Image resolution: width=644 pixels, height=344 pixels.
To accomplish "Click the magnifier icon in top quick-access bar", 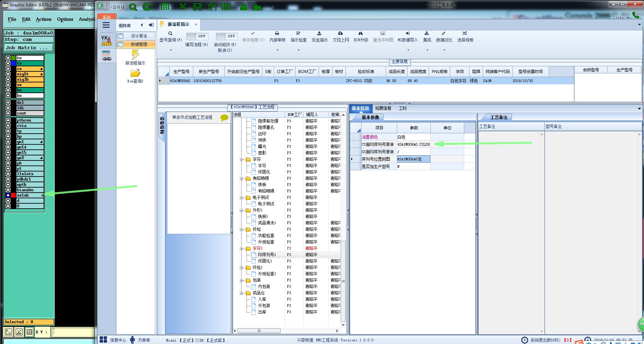I will click(133, 7).
